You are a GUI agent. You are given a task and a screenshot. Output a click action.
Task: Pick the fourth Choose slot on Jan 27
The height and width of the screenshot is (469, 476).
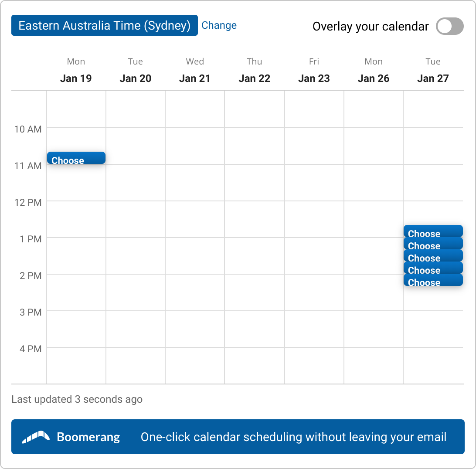433,268
